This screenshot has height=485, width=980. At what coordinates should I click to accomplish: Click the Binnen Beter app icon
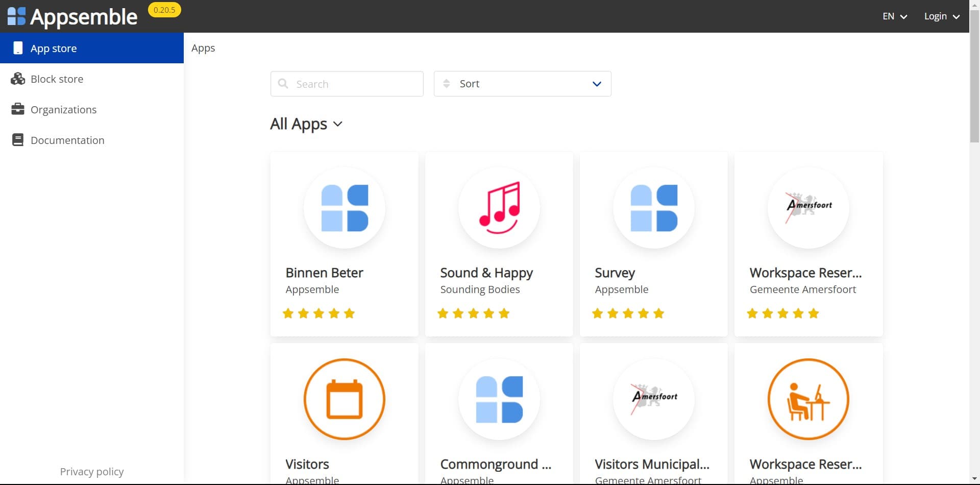point(345,208)
